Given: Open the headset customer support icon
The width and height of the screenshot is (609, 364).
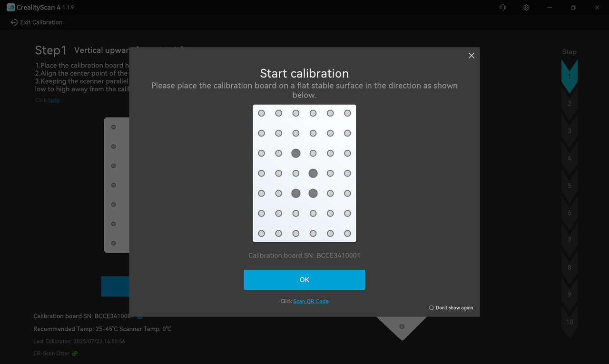Looking at the screenshot, I should pyautogui.click(x=502, y=8).
